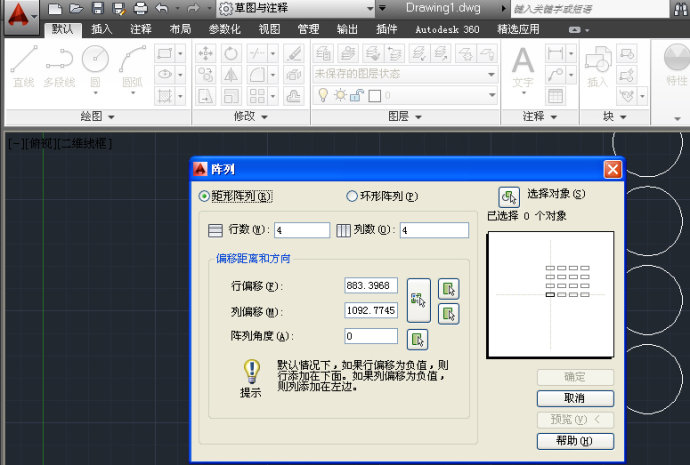The width and height of the screenshot is (690, 465).
Task: Click the [二维线框] visual style label
Action: tap(85, 143)
